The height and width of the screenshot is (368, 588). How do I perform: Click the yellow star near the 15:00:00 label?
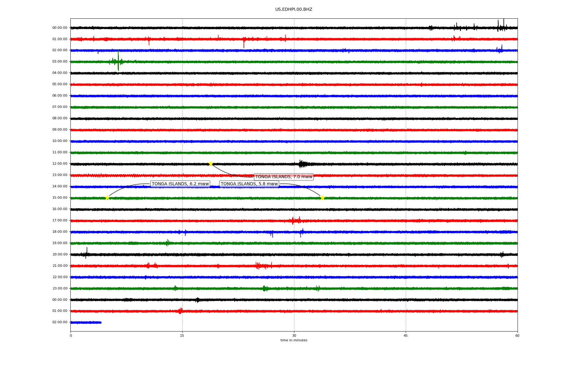[107, 197]
